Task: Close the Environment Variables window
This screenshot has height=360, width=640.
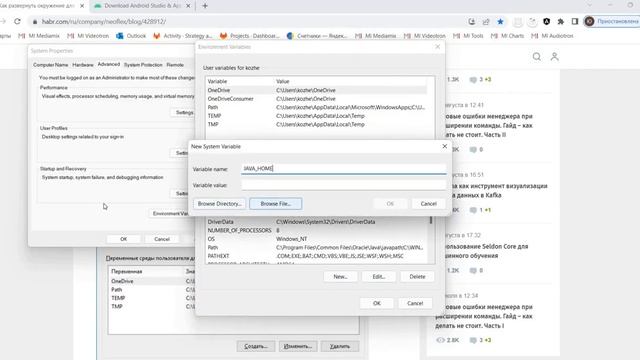Action: [438, 47]
